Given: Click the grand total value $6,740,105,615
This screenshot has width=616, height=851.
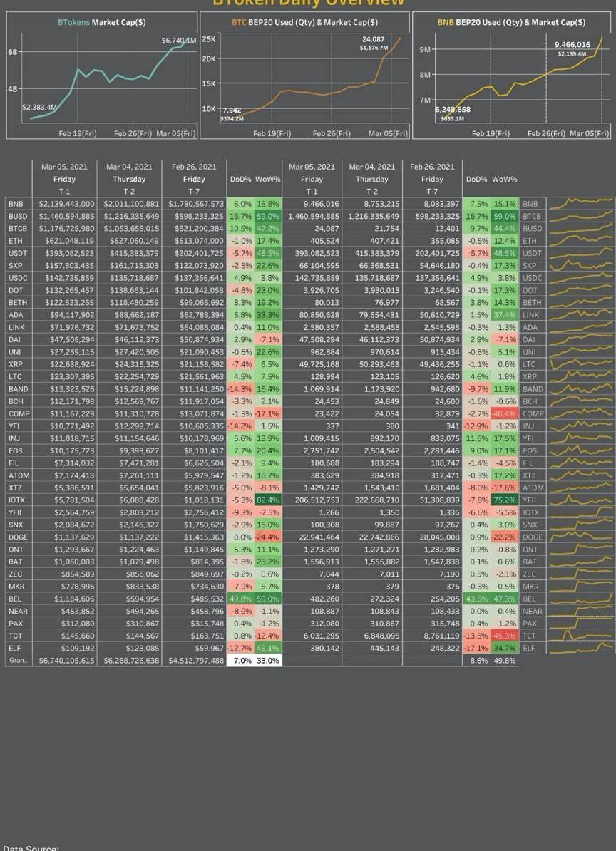Looking at the screenshot, I should [x=66, y=661].
